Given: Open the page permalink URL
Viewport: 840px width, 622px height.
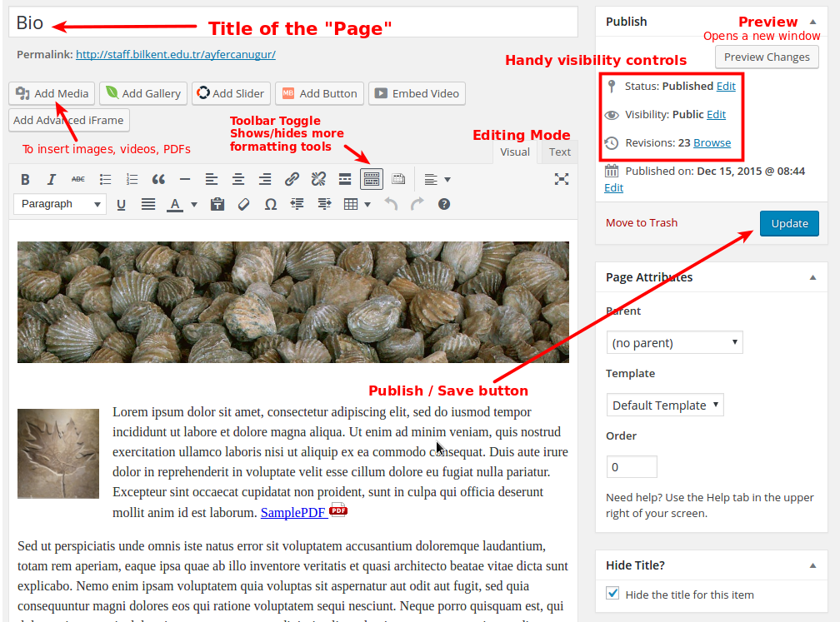Looking at the screenshot, I should pyautogui.click(x=176, y=55).
